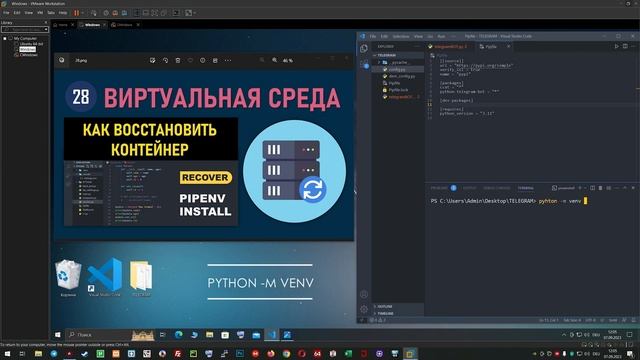
Task: Click the kill terminal trash icon
Action: point(600,188)
